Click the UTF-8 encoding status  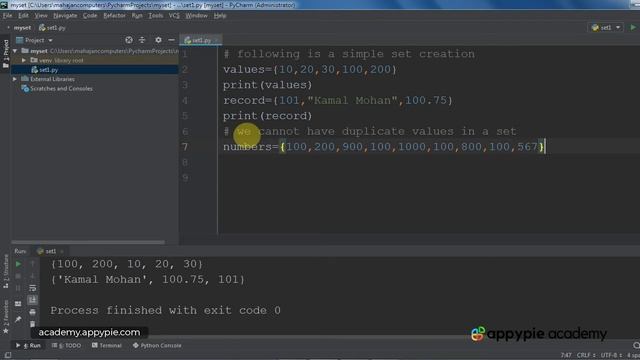point(611,356)
